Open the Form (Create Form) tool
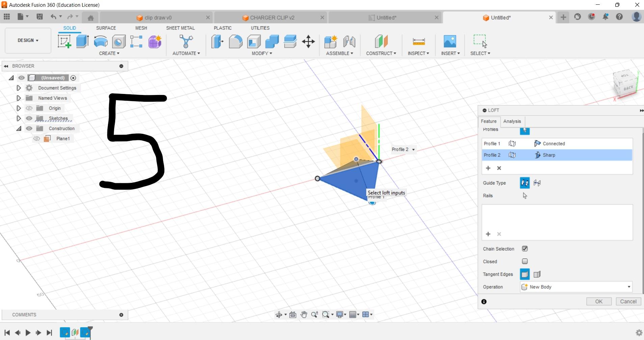Screen dimensions: 644x340 (154, 41)
